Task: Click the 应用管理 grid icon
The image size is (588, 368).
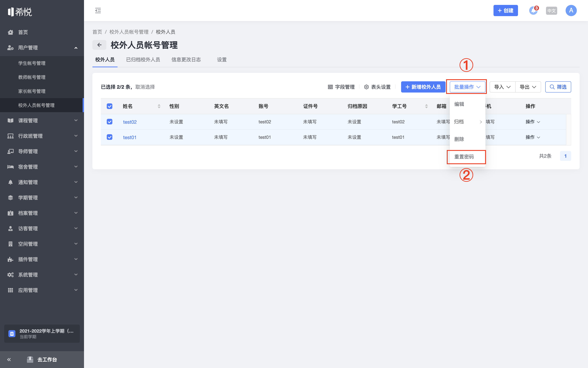Action: click(x=10, y=290)
